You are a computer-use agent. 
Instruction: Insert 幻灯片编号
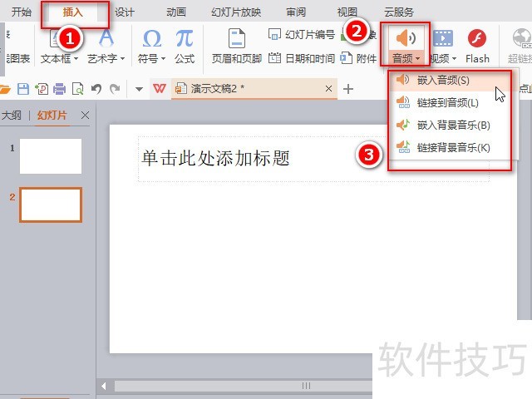tap(301, 35)
